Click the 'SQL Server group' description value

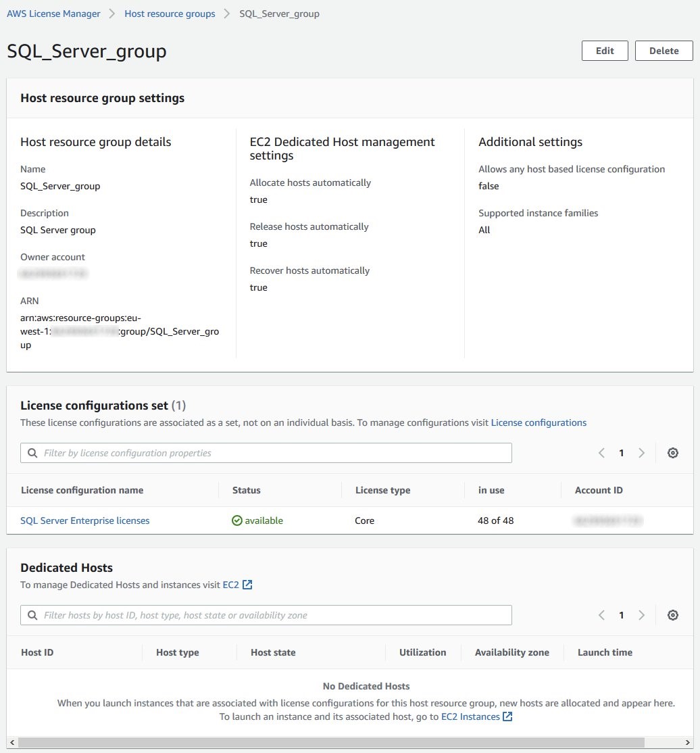pyautogui.click(x=57, y=230)
